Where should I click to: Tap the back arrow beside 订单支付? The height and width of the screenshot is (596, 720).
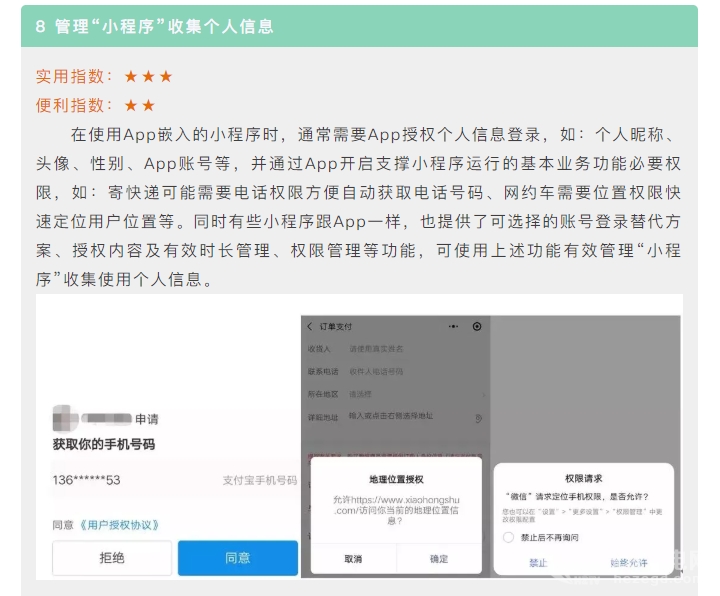(x=309, y=327)
